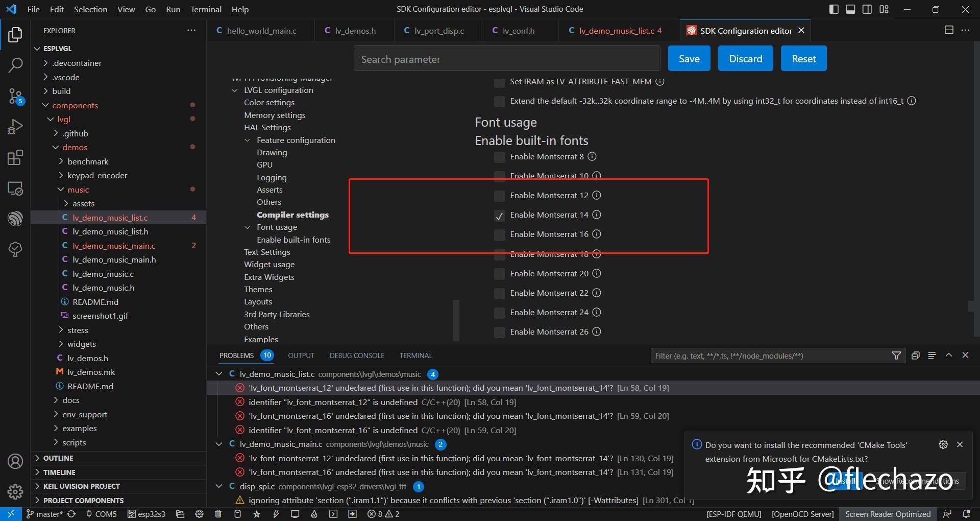
Task: Enable Montserrat 26 checkbox
Action: [500, 332]
